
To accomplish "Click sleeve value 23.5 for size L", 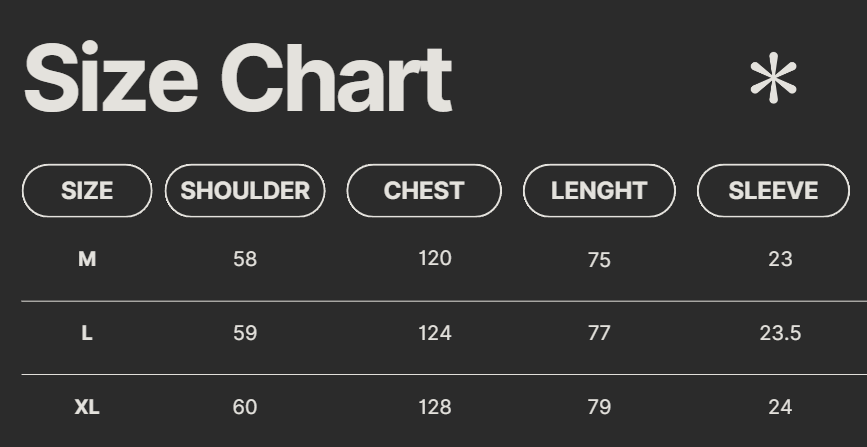I will pyautogui.click(x=780, y=333).
